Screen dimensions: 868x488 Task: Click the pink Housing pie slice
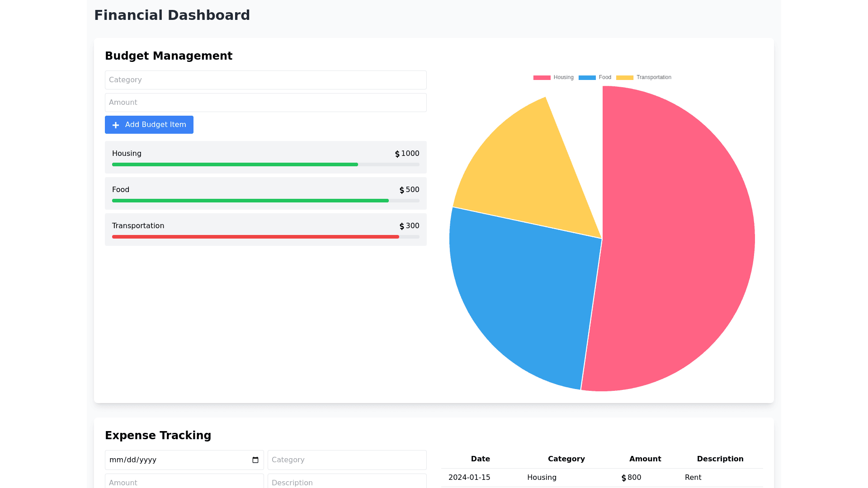pyautogui.click(x=678, y=239)
